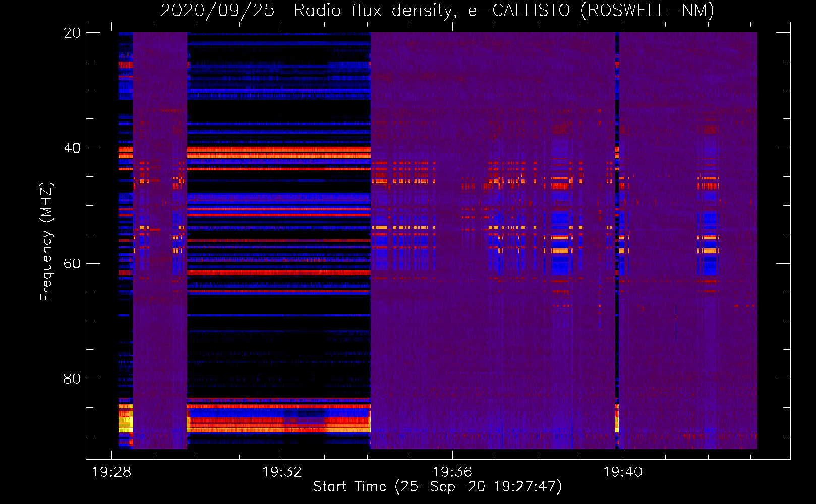Click the time tick label '19:28'
816x504 pixels.
click(x=111, y=472)
